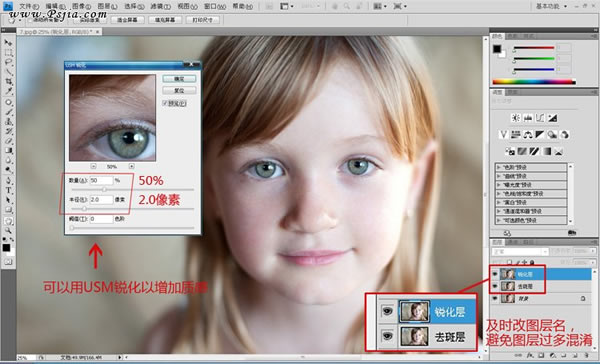The image size is (600, 364).
Task: Choose the Horizontal Type (T) tool
Action: [x=8, y=190]
